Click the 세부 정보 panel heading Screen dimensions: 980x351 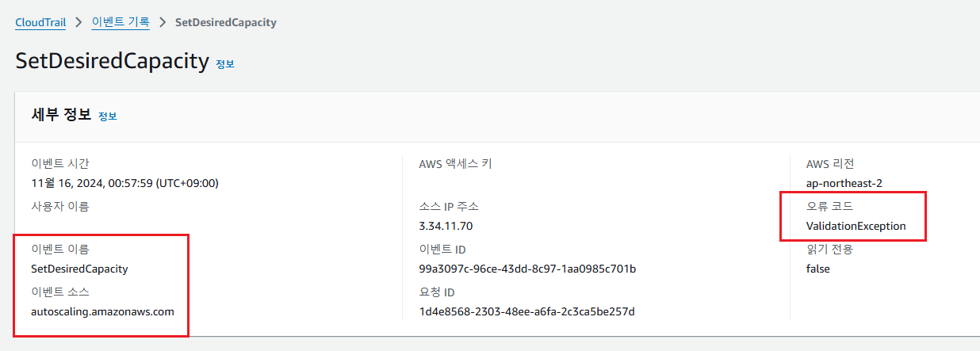pos(61,116)
